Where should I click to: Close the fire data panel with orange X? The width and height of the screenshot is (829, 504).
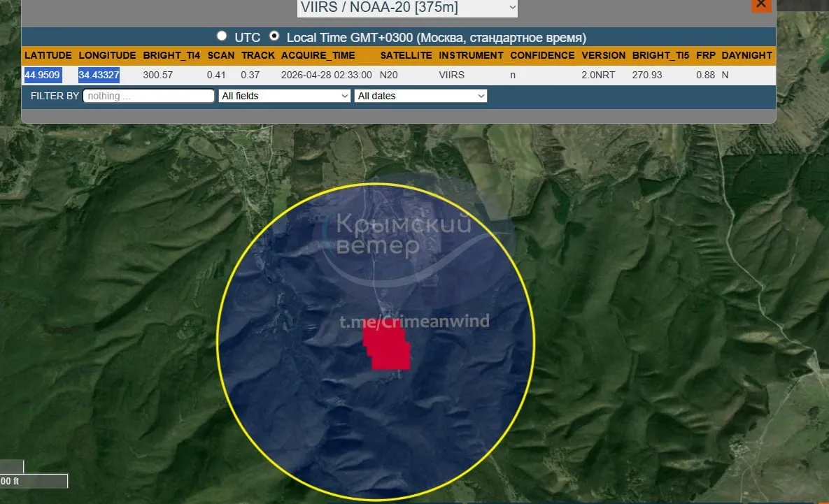point(761,4)
